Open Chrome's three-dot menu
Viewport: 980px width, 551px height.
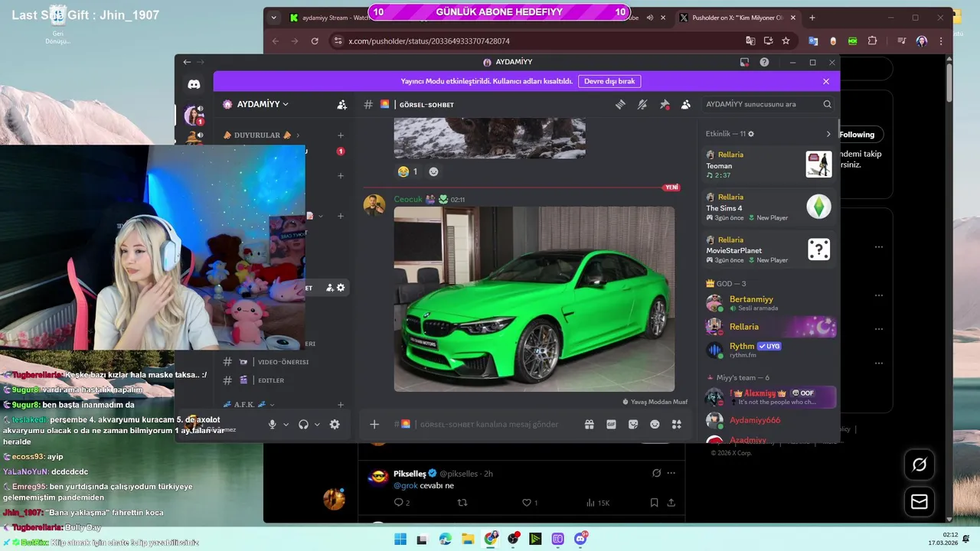tap(941, 41)
